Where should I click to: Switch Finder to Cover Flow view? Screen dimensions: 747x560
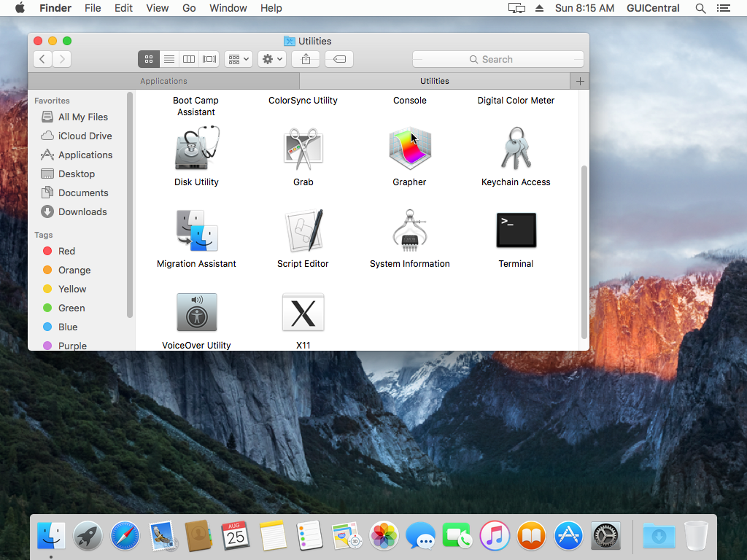click(209, 59)
